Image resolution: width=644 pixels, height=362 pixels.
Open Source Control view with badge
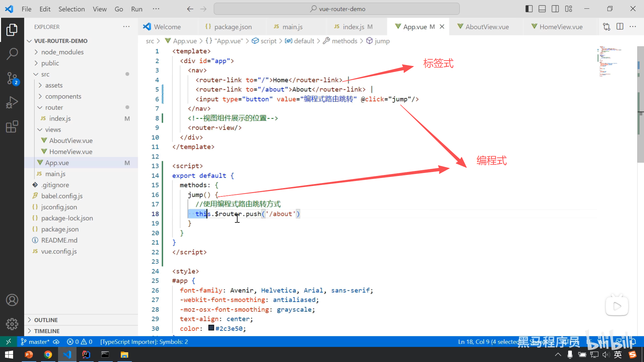(x=12, y=78)
